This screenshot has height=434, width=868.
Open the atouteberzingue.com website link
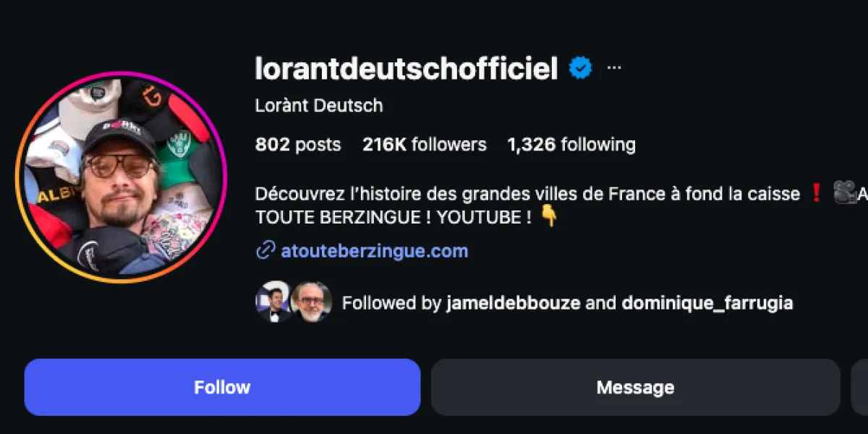click(x=374, y=252)
